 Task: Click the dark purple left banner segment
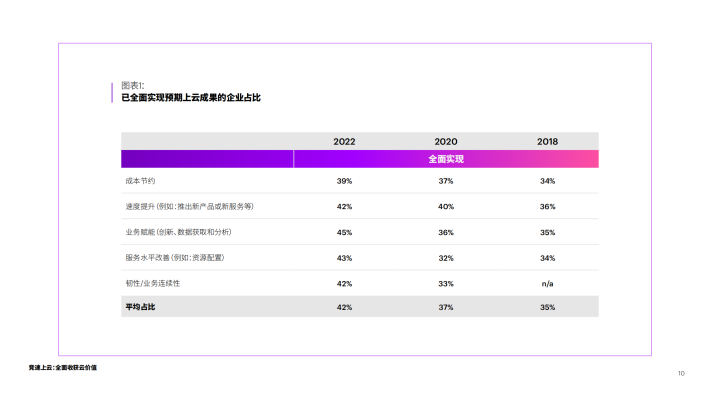(x=207, y=159)
